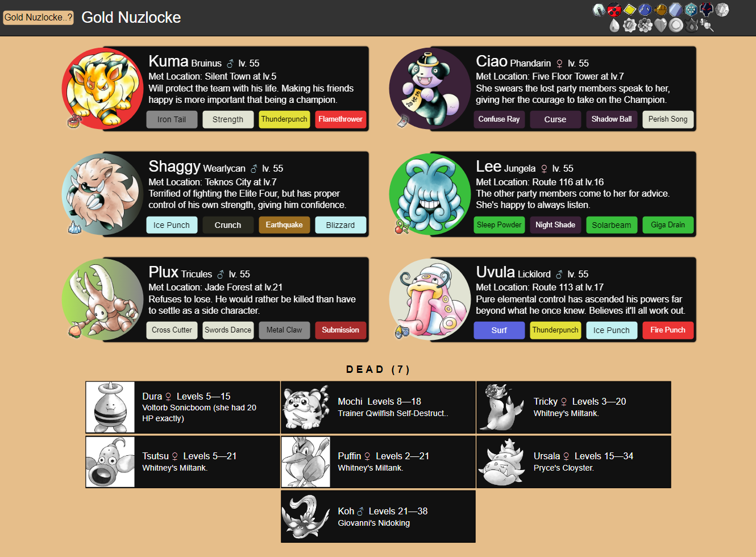
Task: Click the grey heart-shaped Soul Badge
Action: 660,25
